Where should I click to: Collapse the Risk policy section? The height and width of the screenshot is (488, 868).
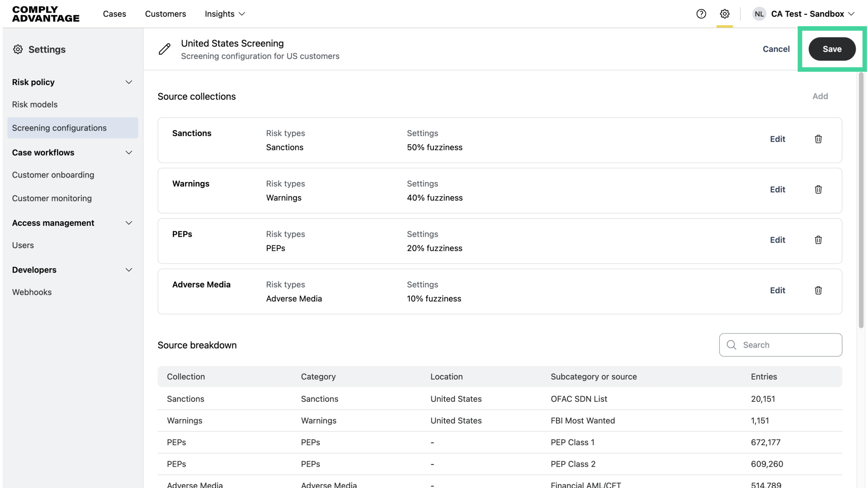point(129,82)
